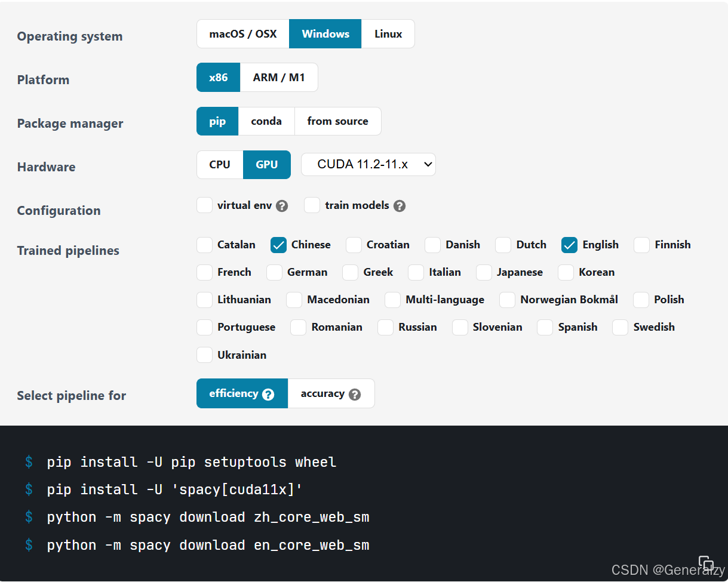Viewport: 728px width, 582px height.
Task: Enable the virtual env checkbox
Action: point(205,205)
